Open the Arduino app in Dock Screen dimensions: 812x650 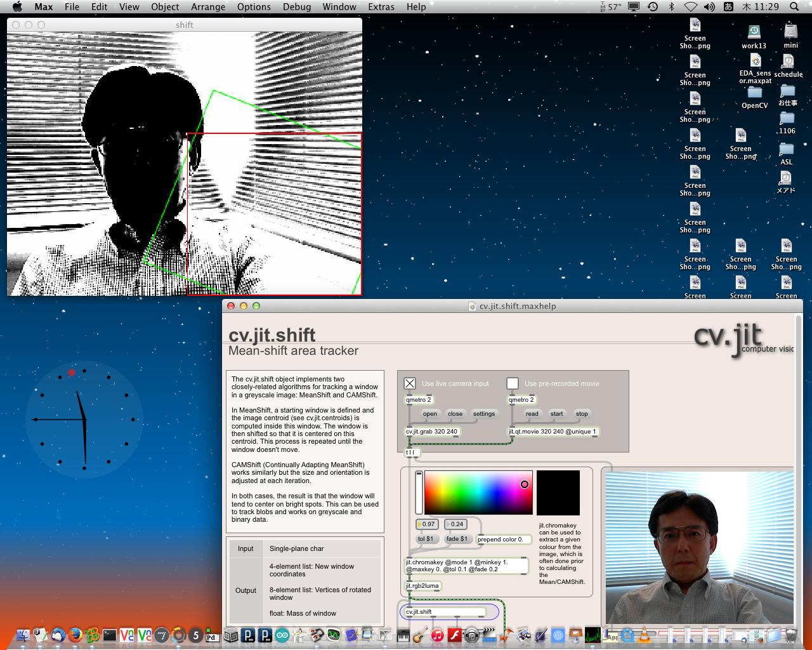[282, 635]
